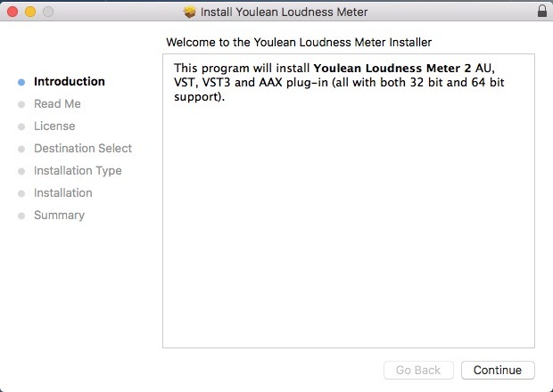This screenshot has width=553, height=392.
Task: Click the disabled Go Back button
Action: 418,370
